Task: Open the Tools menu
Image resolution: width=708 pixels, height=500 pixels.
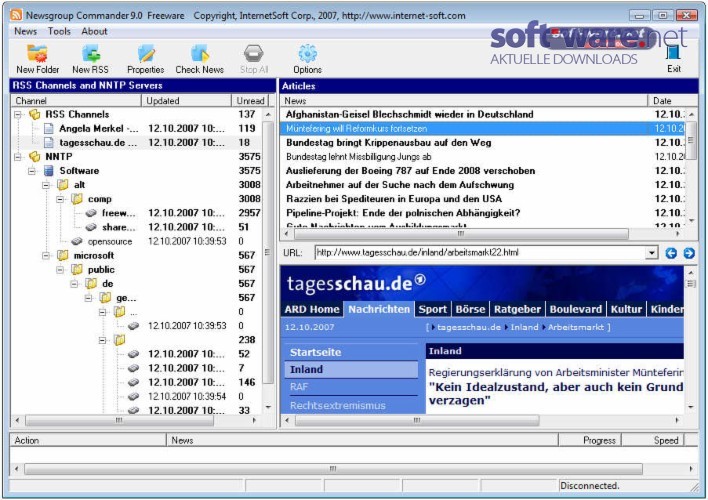Action: [x=59, y=31]
